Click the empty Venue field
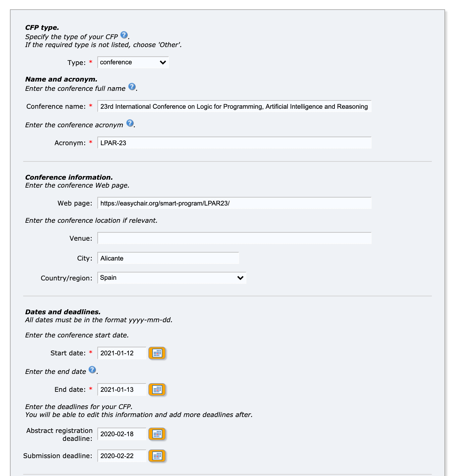Image resolution: width=455 pixels, height=476 pixels. point(234,238)
